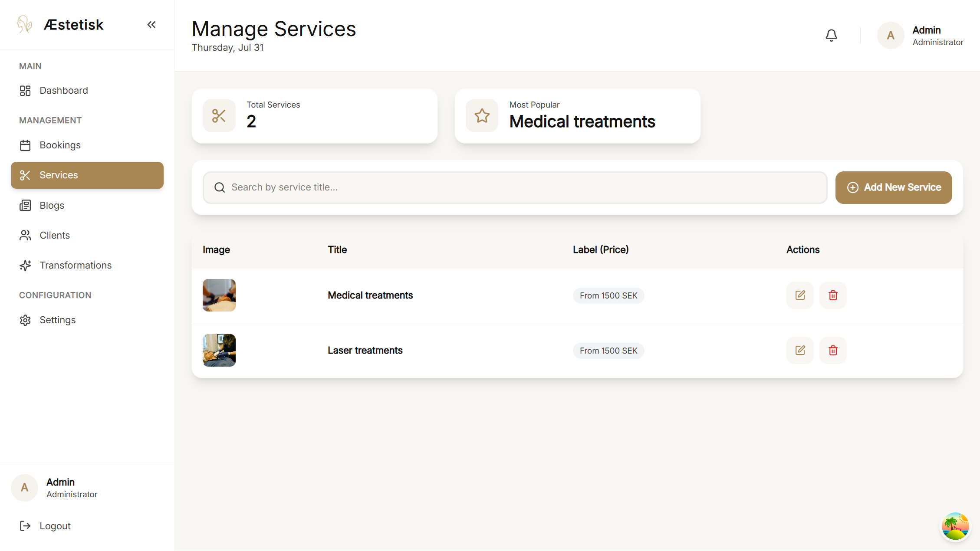Edit the Medical treatments service
The width and height of the screenshot is (980, 551).
click(800, 295)
